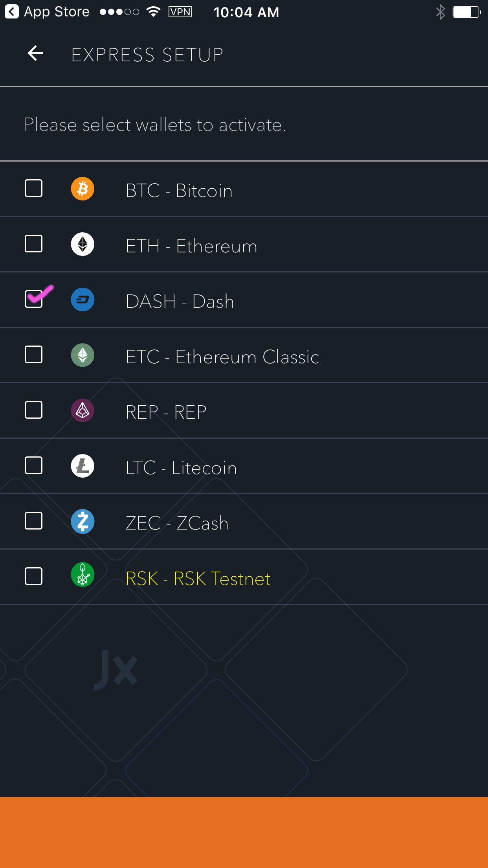
Task: Tap the Litecoin coin icon
Action: pos(83,466)
